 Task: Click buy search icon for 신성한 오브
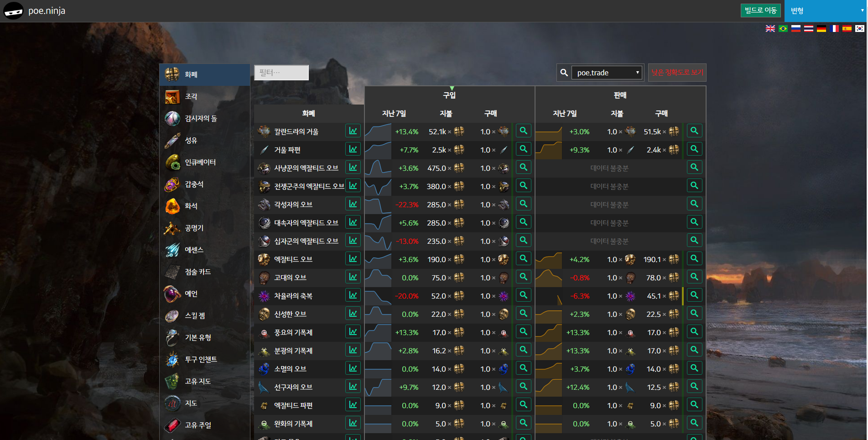pyautogui.click(x=523, y=314)
